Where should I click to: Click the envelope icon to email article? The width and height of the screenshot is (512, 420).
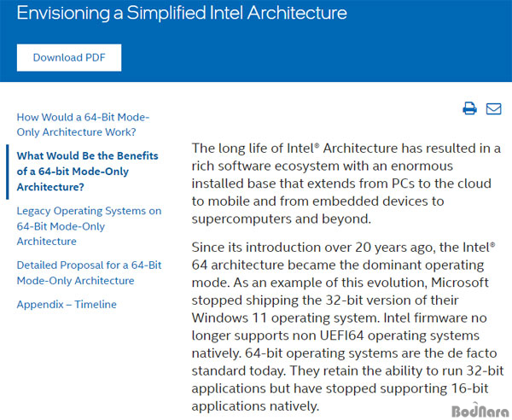coord(493,108)
